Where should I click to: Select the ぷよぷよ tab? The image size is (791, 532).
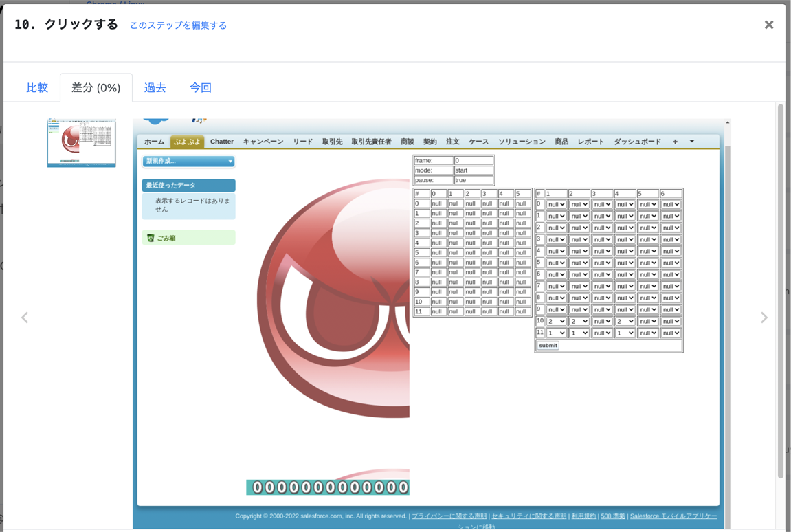point(187,142)
